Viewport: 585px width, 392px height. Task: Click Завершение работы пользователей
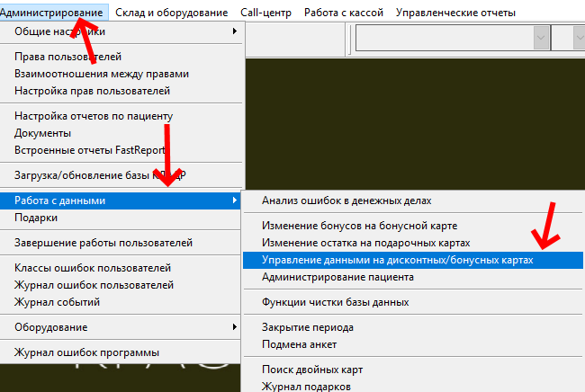click(103, 243)
